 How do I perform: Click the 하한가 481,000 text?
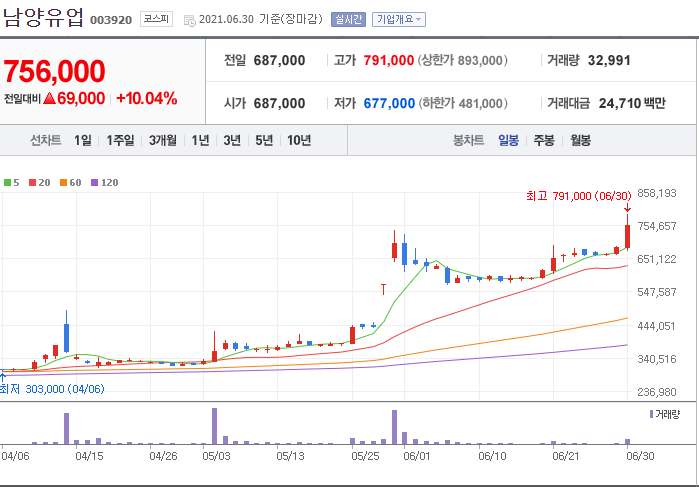tap(462, 103)
